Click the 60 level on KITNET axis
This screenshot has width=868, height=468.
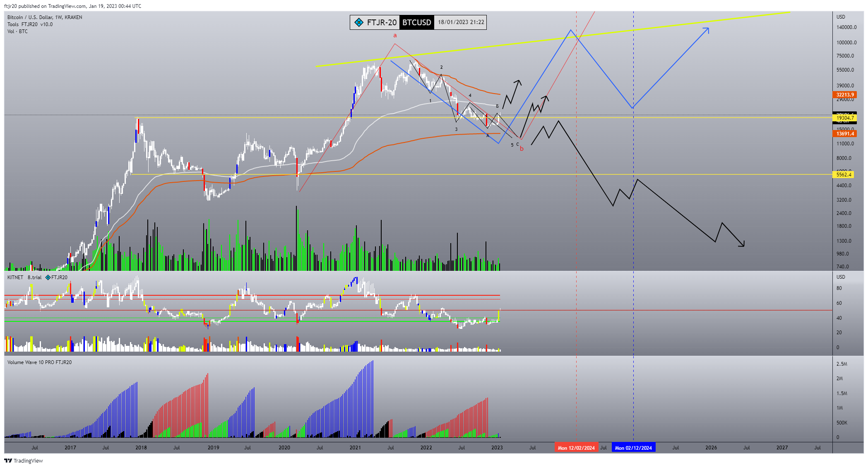tap(839, 303)
